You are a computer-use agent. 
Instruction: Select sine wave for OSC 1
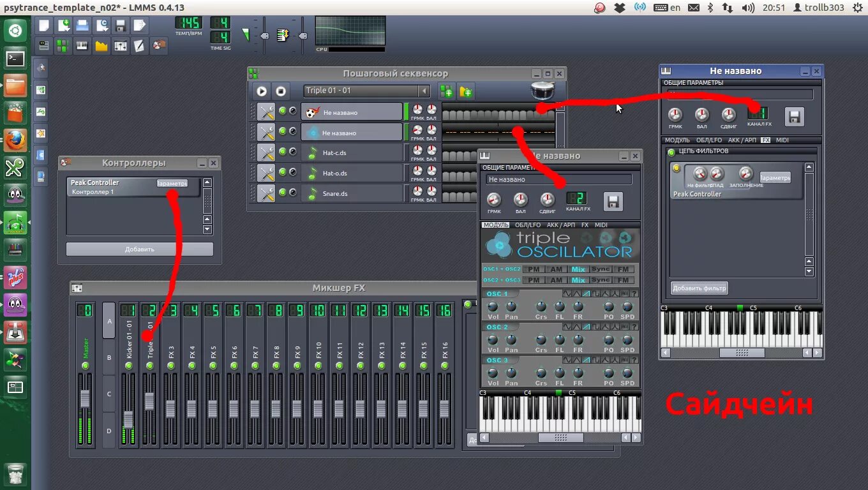[566, 293]
